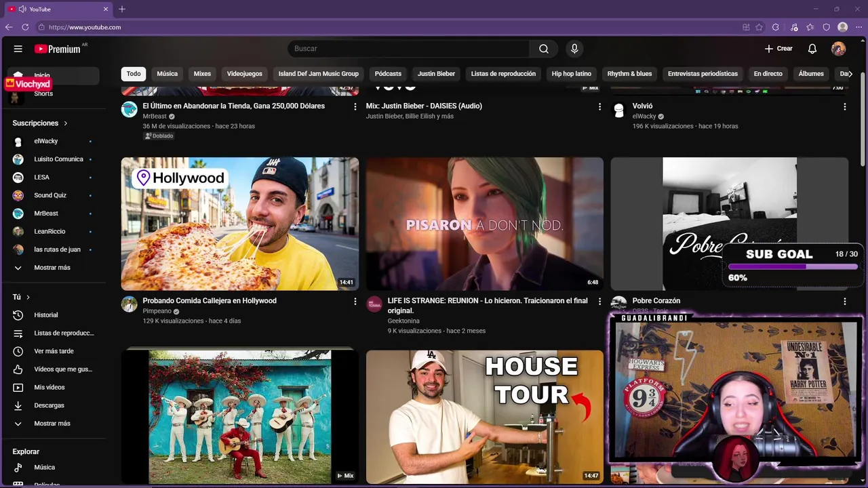Select the Rhythm & blues chip
Image resolution: width=868 pixels, height=488 pixels.
[629, 74]
